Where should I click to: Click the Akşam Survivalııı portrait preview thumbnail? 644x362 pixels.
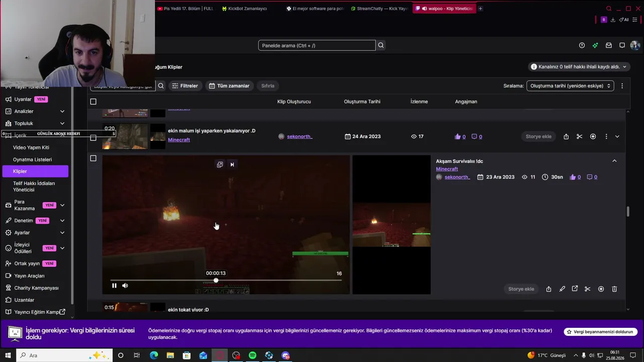click(x=391, y=225)
